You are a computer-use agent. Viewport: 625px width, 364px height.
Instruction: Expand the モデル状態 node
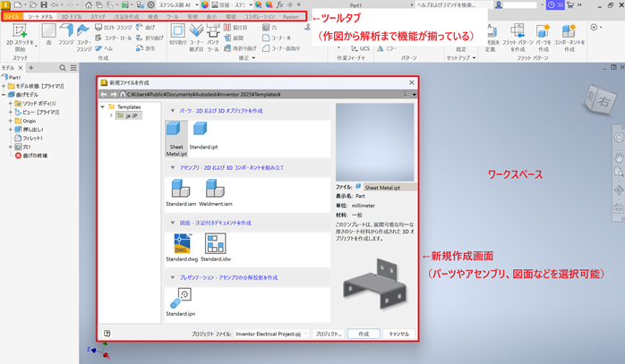4,86
